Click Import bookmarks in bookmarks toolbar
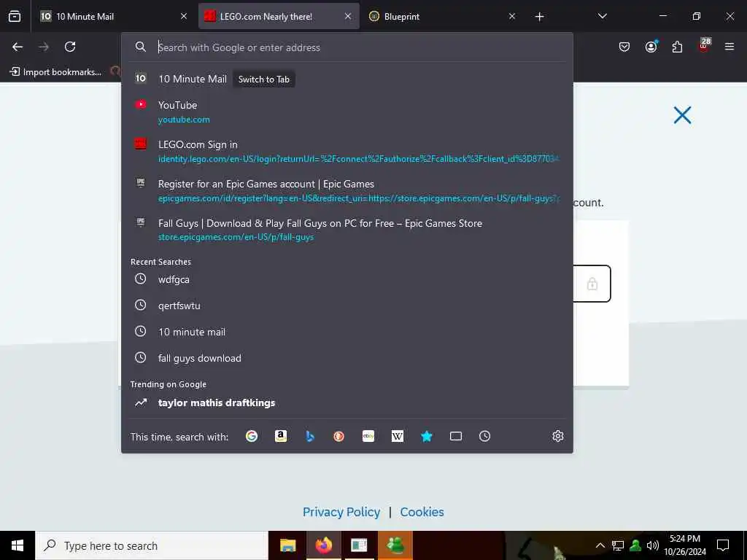The height and width of the screenshot is (560, 747). coord(55,72)
